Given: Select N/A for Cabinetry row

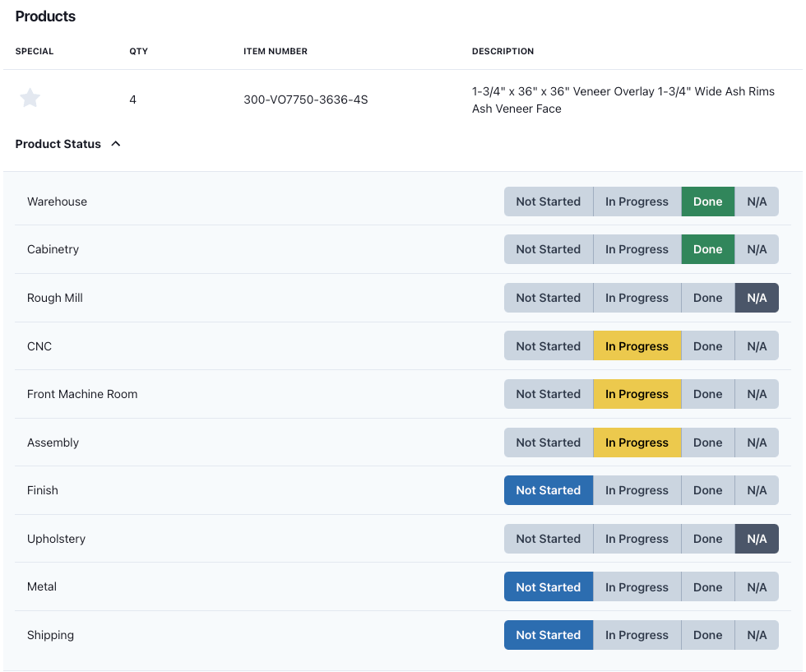Looking at the screenshot, I should 757,249.
